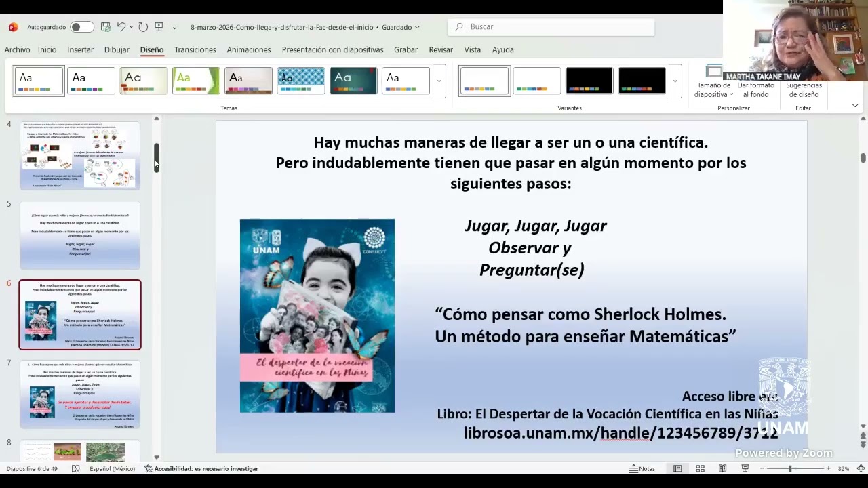Expand the Temas gallery with the arrow
The width and height of the screenshot is (868, 488).
(x=439, y=81)
